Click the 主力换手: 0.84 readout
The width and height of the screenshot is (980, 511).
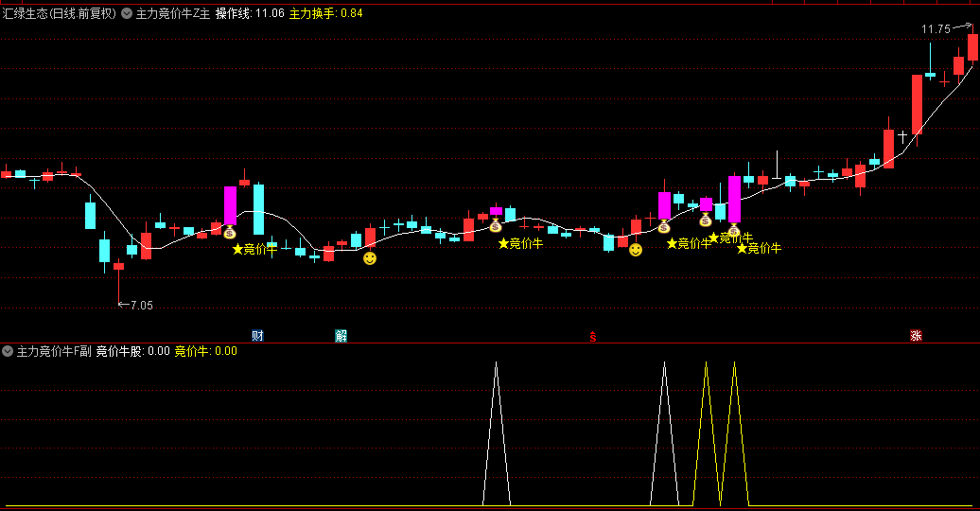[325, 13]
